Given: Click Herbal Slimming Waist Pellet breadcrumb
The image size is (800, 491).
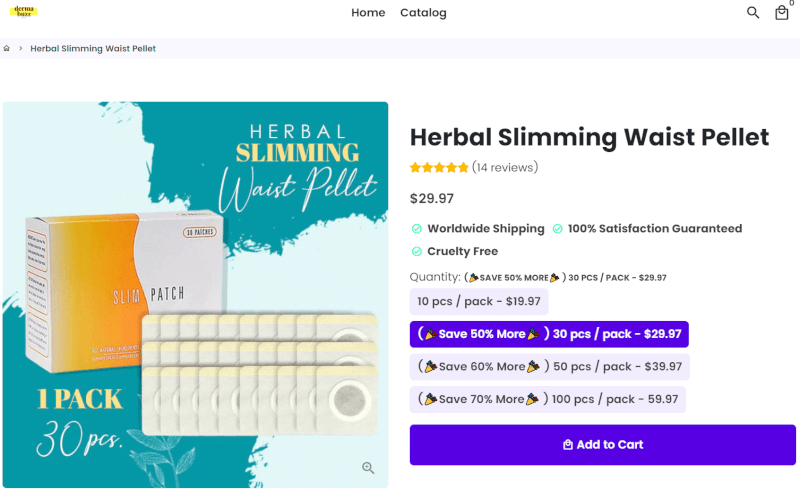Looking at the screenshot, I should [x=93, y=48].
